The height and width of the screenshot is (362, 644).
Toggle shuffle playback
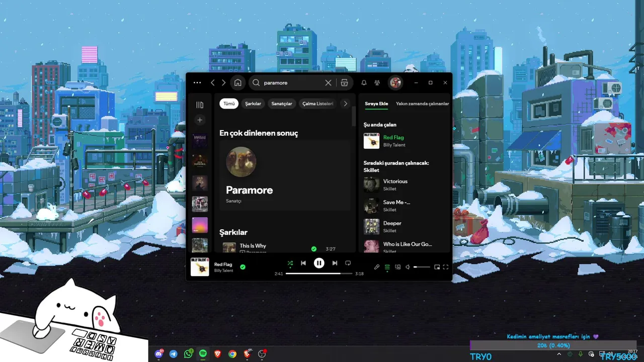coord(290,263)
